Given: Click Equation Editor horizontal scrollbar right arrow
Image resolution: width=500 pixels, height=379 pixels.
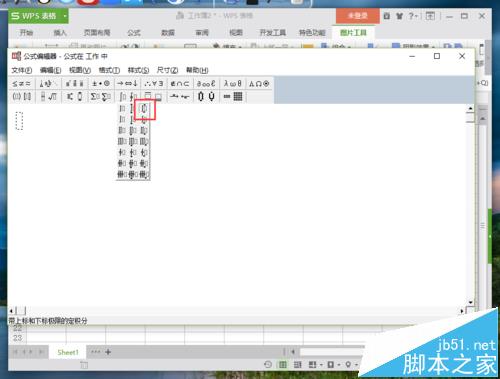Looking at the screenshot, I should pyautogui.click(x=462, y=311).
